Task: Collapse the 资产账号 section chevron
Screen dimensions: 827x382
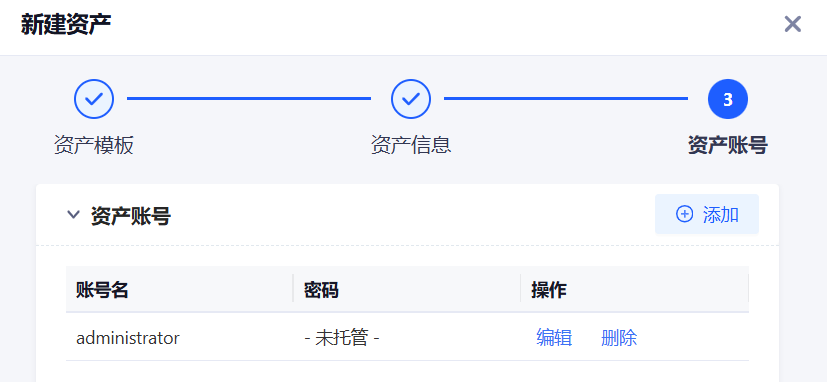Action: (x=73, y=215)
